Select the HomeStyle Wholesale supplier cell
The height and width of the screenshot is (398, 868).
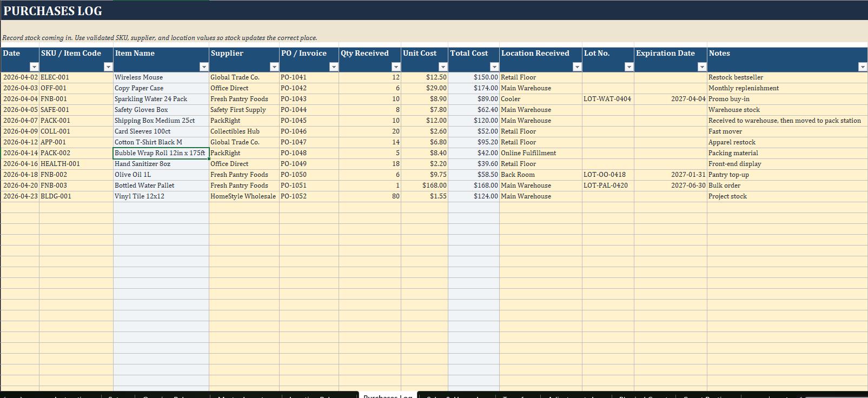[x=244, y=196]
